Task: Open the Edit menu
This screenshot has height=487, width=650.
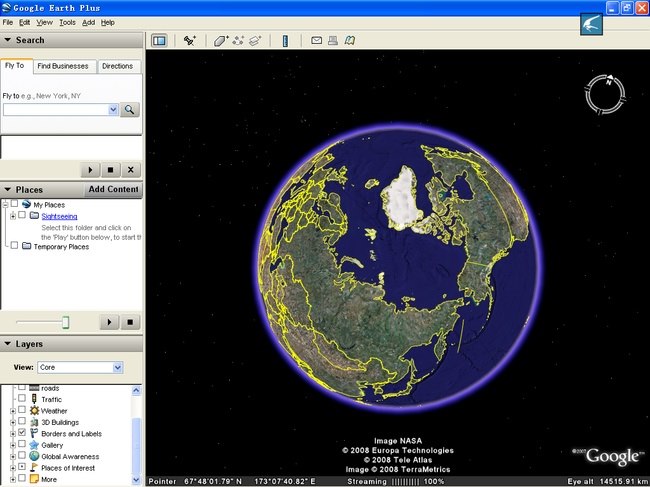Action: pos(24,22)
